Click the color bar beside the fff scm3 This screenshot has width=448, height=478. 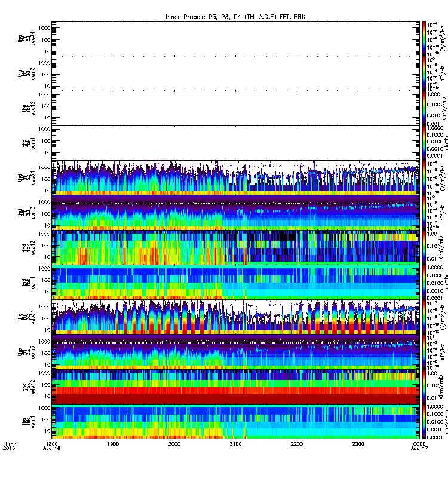pyautogui.click(x=424, y=352)
